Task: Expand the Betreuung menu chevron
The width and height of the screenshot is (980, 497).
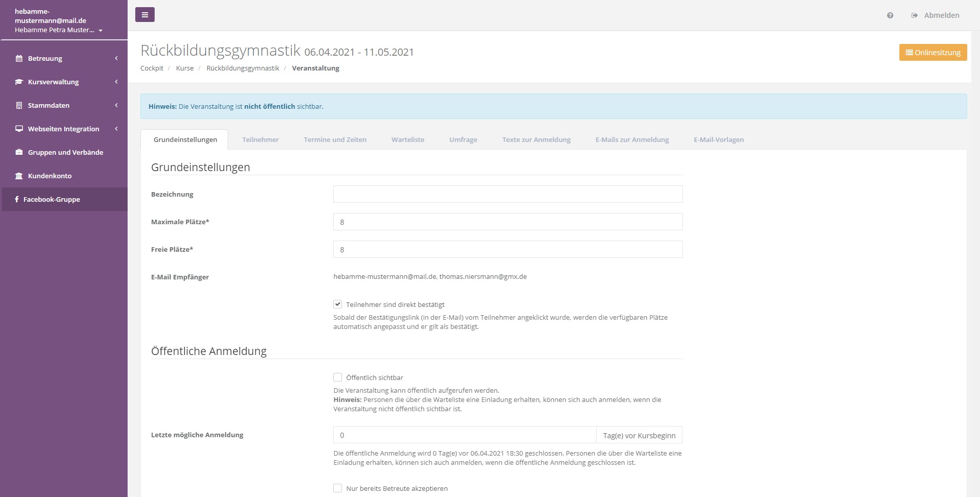Action: 116,58
